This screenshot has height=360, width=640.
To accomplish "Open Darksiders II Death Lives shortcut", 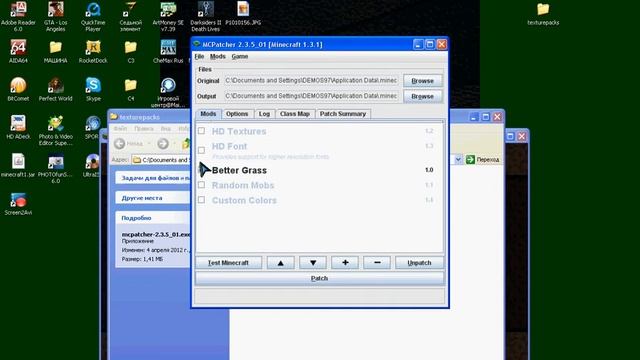I will coord(206,16).
